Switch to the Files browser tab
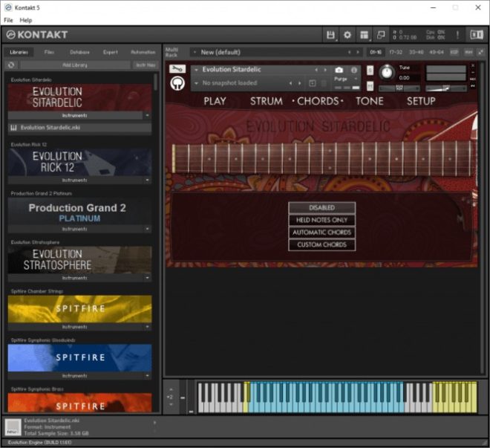490x448 pixels. pos(49,52)
